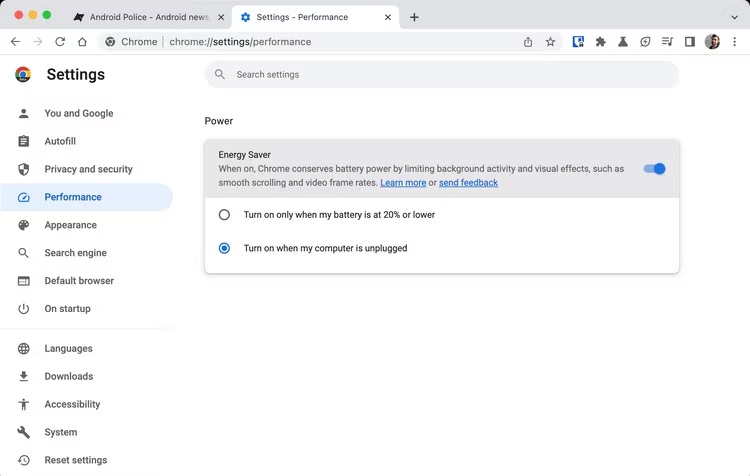
Task: Open the three-dot Chrome menu
Action: [735, 42]
